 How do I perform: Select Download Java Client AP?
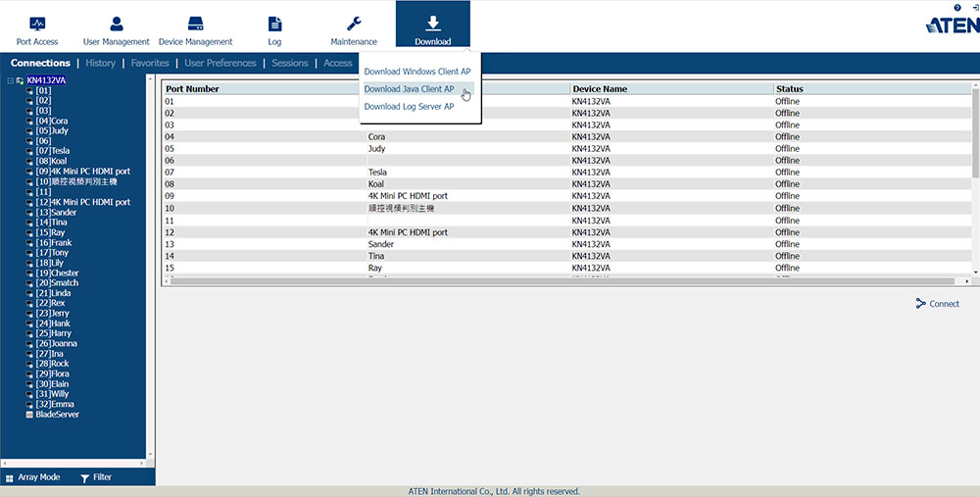(409, 89)
